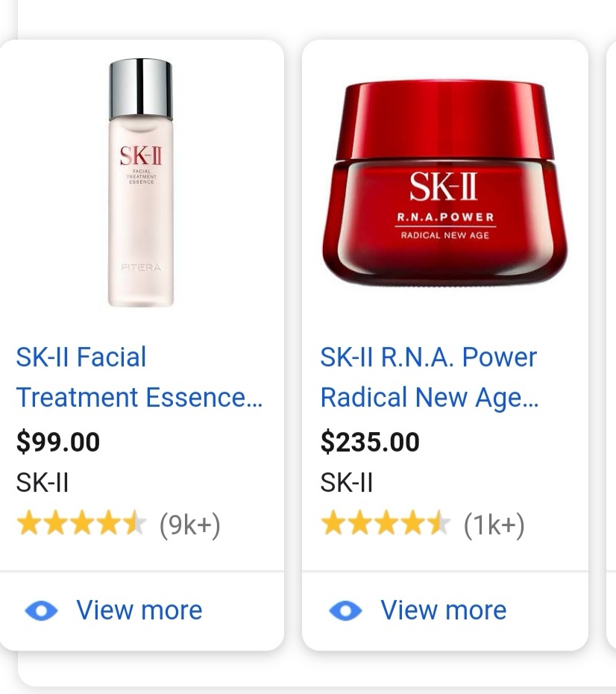Open the SK-II Facial Treatment Essence title link
The width and height of the screenshot is (616, 694).
139,377
